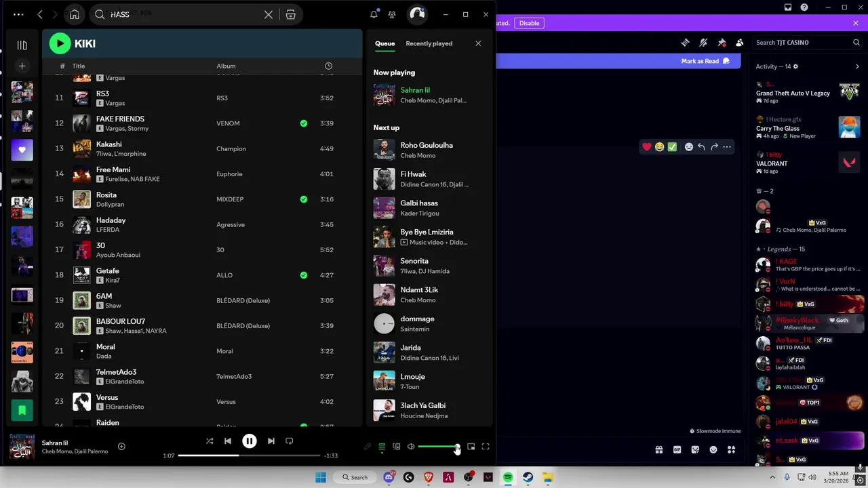Skip to next track in Spotify

pos(271,441)
